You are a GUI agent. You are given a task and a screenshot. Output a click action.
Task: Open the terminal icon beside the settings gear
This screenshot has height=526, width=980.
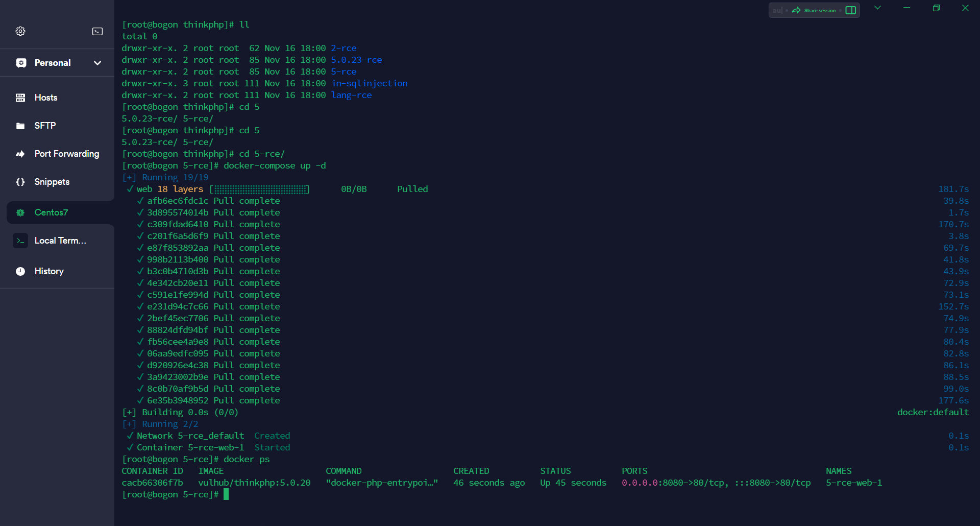pyautogui.click(x=97, y=31)
